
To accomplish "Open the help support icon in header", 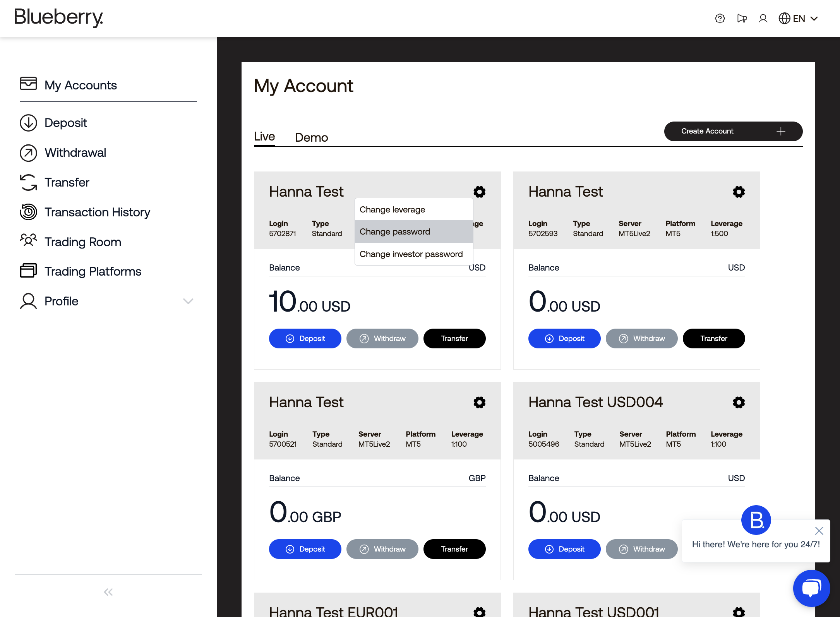I will pyautogui.click(x=720, y=19).
